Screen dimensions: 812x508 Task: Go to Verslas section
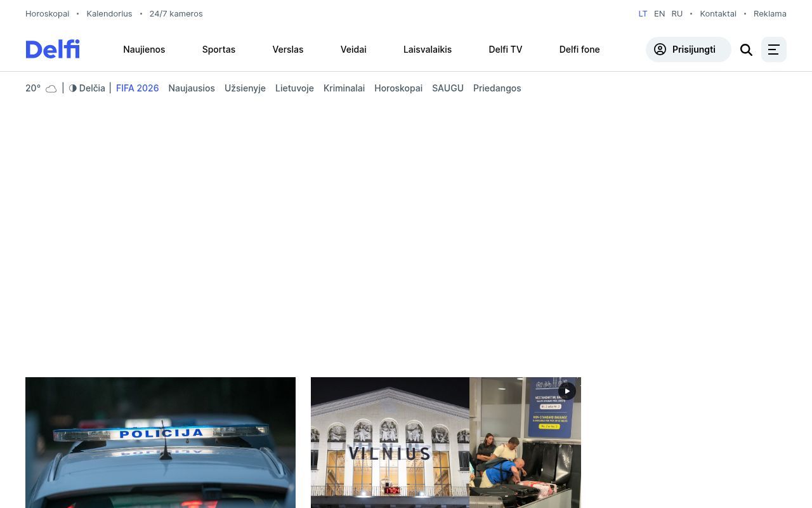(288, 50)
